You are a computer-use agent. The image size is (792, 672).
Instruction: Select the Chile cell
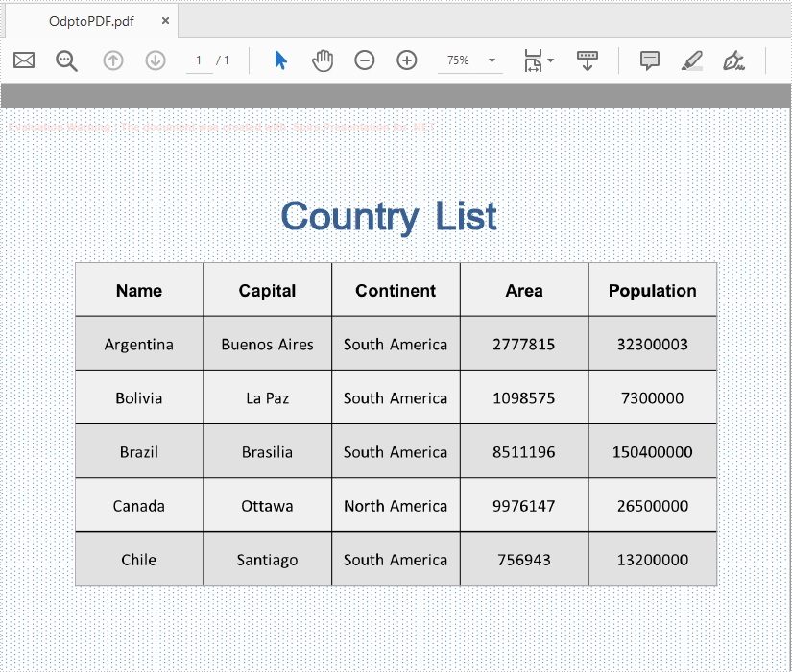tap(139, 560)
